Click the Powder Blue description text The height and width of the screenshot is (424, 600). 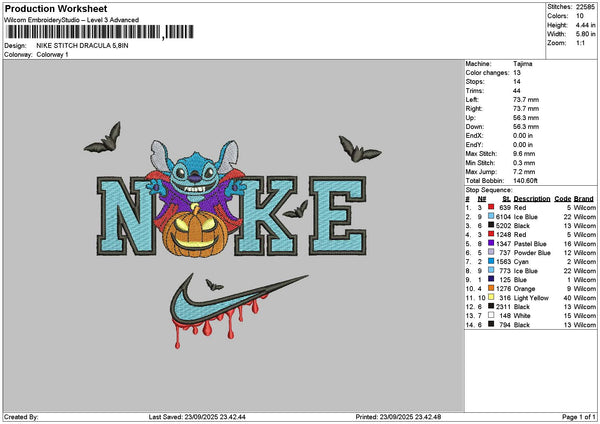(x=532, y=253)
